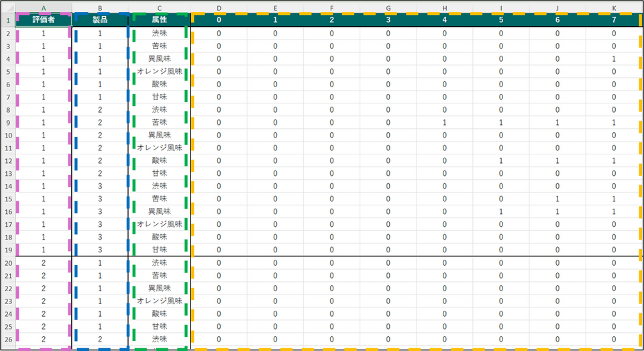The image size is (644, 351).
Task: Click 評価者 cell A2 containing 1
Action: [x=44, y=34]
